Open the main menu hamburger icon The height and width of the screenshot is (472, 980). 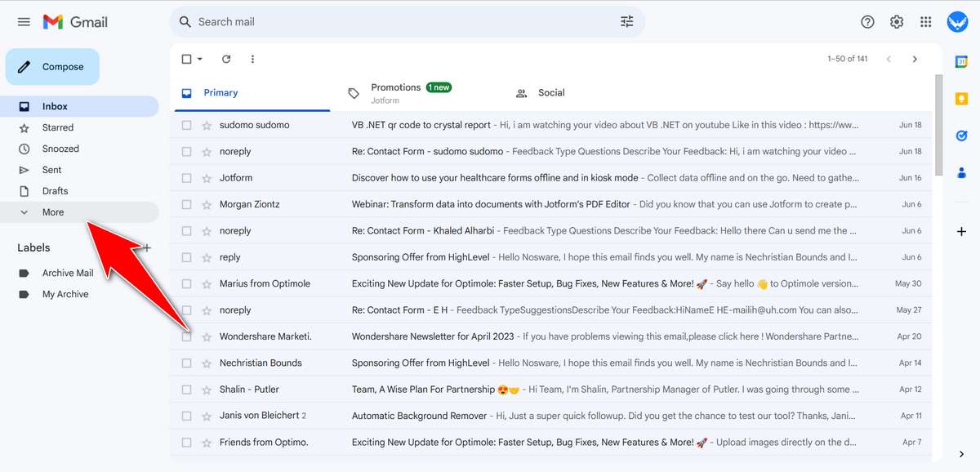23,21
